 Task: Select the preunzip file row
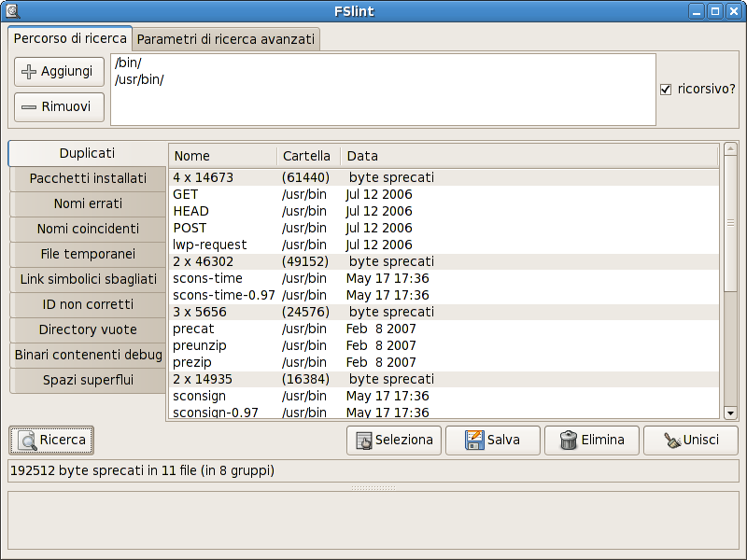pyautogui.click(x=444, y=345)
